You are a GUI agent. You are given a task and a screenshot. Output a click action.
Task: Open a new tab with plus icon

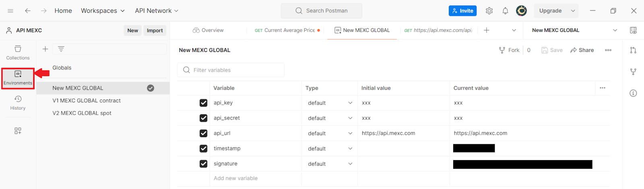click(x=486, y=30)
